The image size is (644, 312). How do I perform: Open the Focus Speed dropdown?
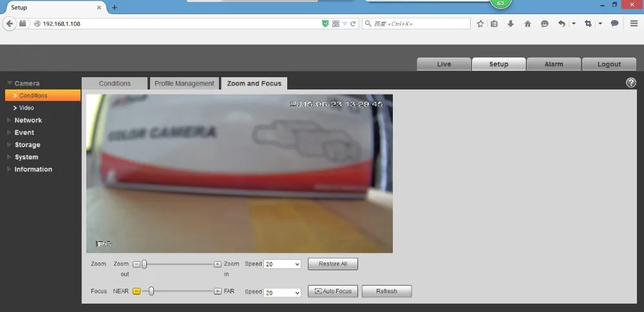(282, 293)
